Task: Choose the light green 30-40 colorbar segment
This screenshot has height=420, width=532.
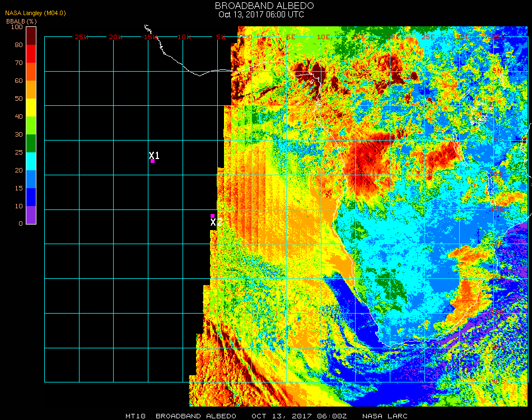Action: tap(31, 125)
